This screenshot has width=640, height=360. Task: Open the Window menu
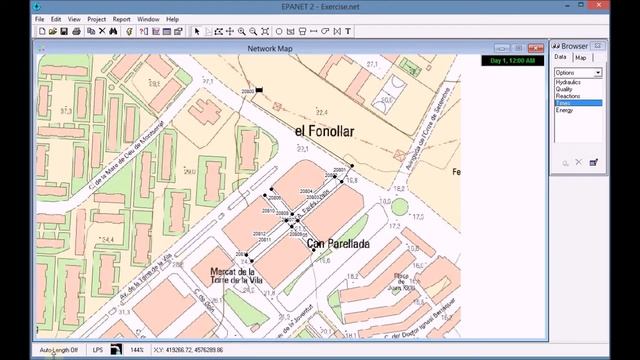coord(148,19)
